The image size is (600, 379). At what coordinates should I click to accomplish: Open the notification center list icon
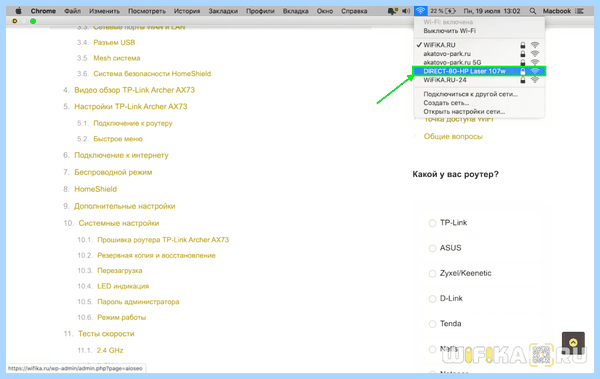coord(580,11)
